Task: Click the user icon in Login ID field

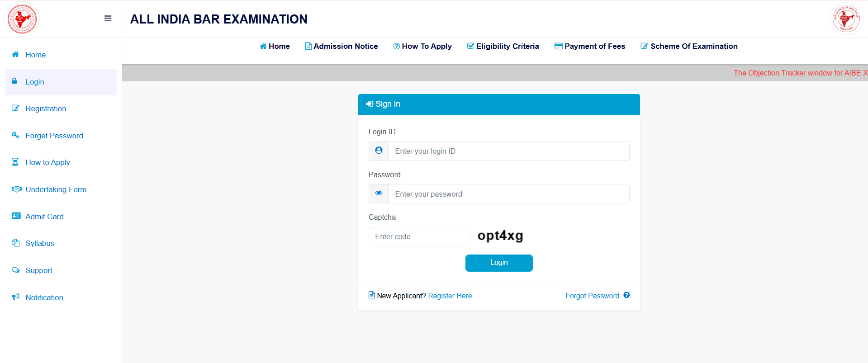Action: pos(379,151)
